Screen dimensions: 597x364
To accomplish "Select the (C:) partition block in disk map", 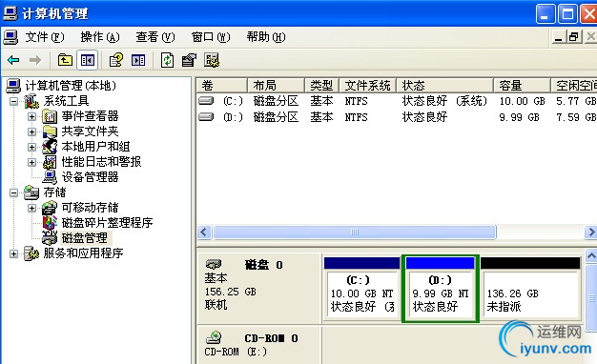I will 362,289.
